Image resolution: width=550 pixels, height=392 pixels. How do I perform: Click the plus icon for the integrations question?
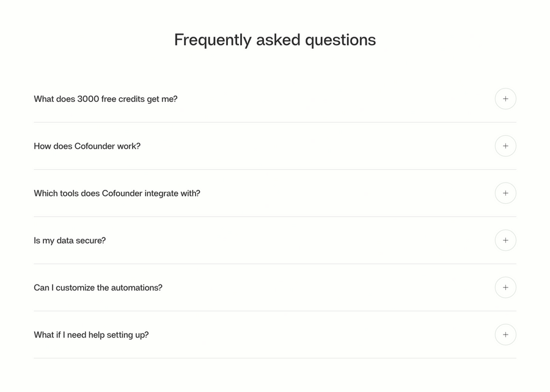point(505,193)
